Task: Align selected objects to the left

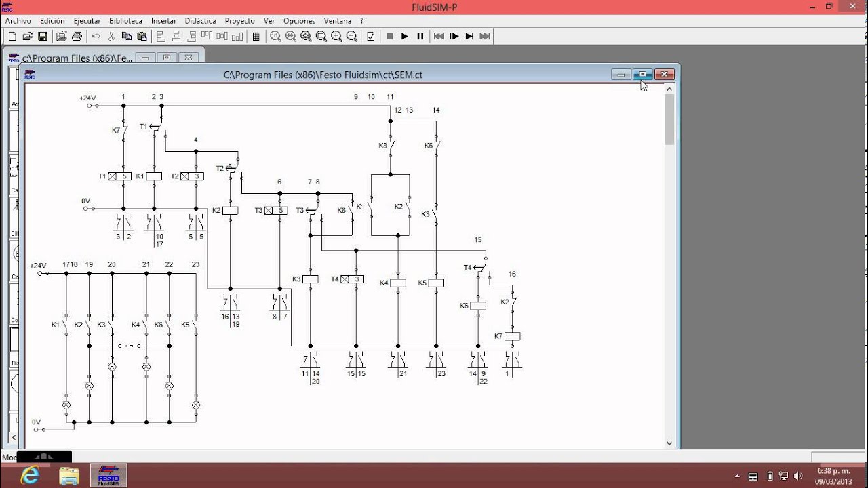Action: pyautogui.click(x=161, y=37)
